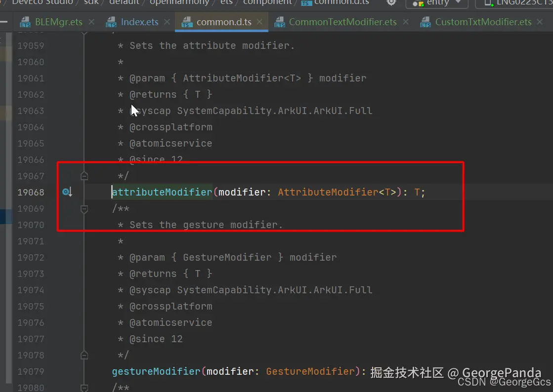
Task: Click the target icon in the top toolbar
Action: [391, 2]
